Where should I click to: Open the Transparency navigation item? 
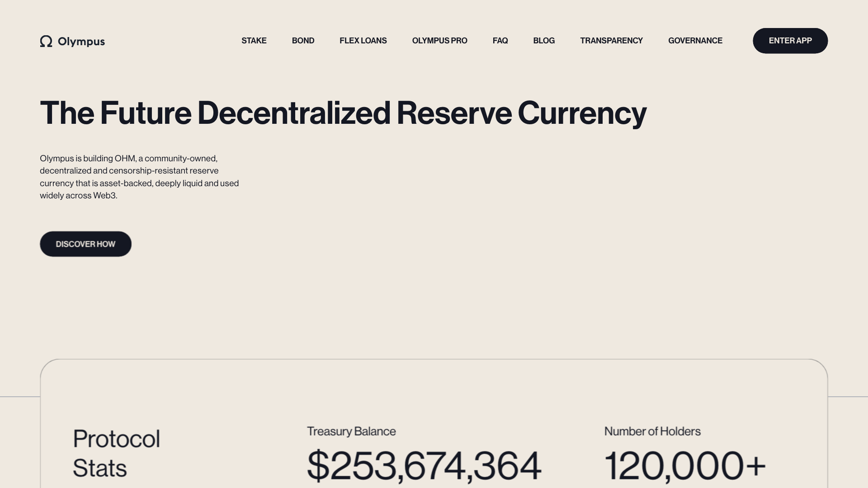(611, 41)
